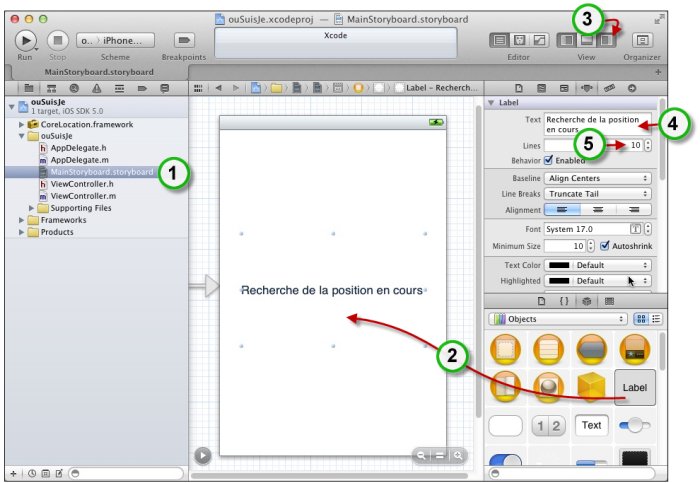Screen dimensions: 700x483
Task: Collapse the ouSuisJe project root
Action: pos(12,107)
